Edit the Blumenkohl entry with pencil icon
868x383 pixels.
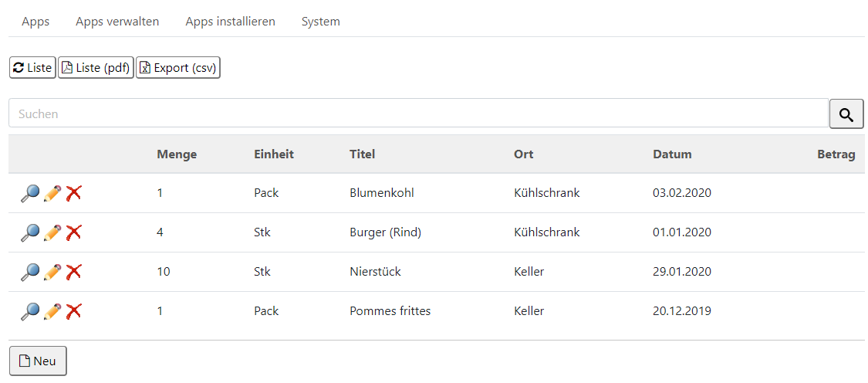click(52, 194)
